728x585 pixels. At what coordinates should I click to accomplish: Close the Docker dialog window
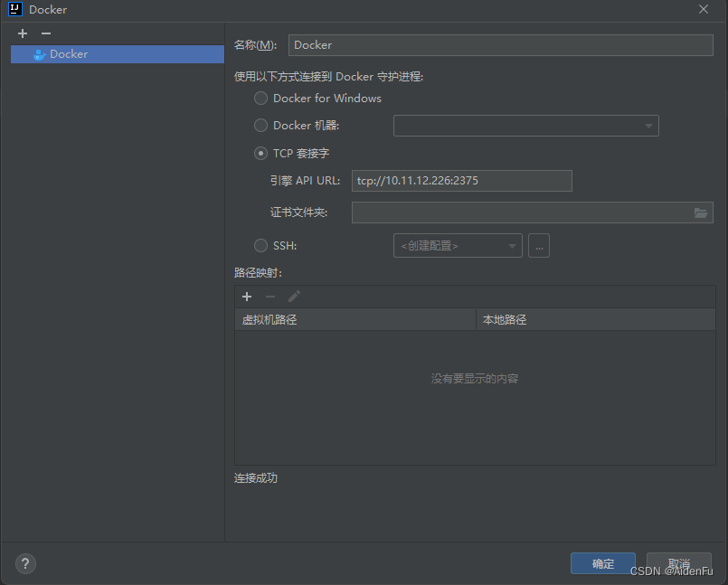tap(704, 9)
